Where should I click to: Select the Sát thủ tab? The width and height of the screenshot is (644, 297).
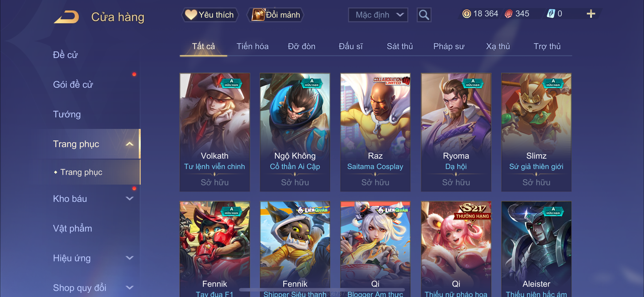[x=400, y=47]
